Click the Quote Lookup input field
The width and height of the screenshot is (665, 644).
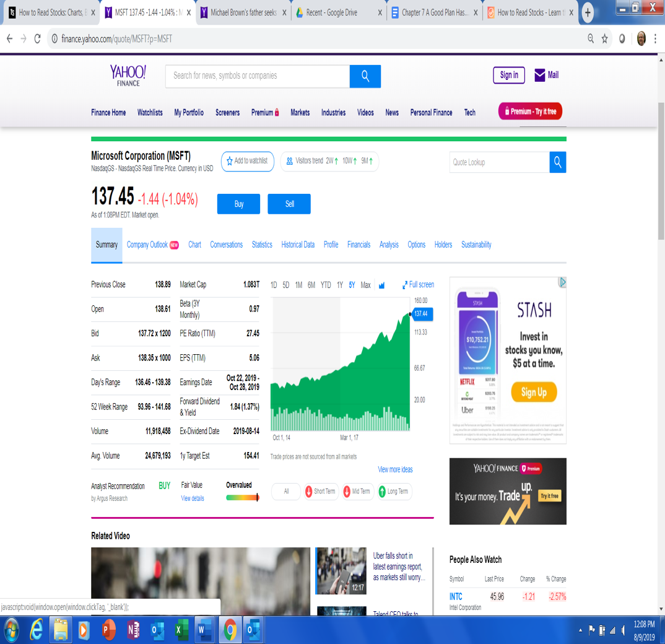pos(500,162)
